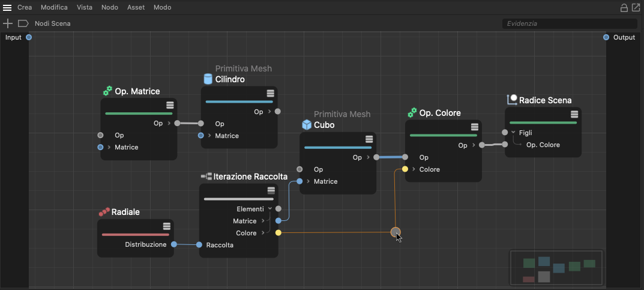Click the green color bar on Op. Colore node
Image resolution: width=644 pixels, height=290 pixels.
(x=444, y=135)
